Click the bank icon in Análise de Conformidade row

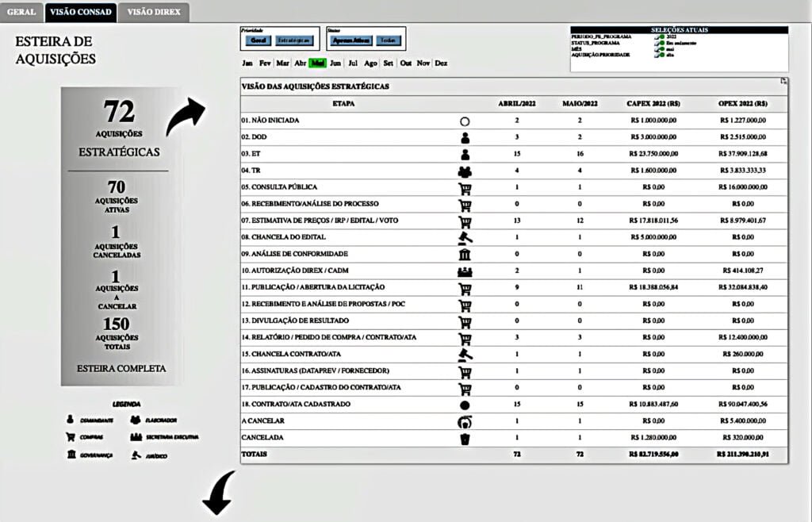[465, 254]
